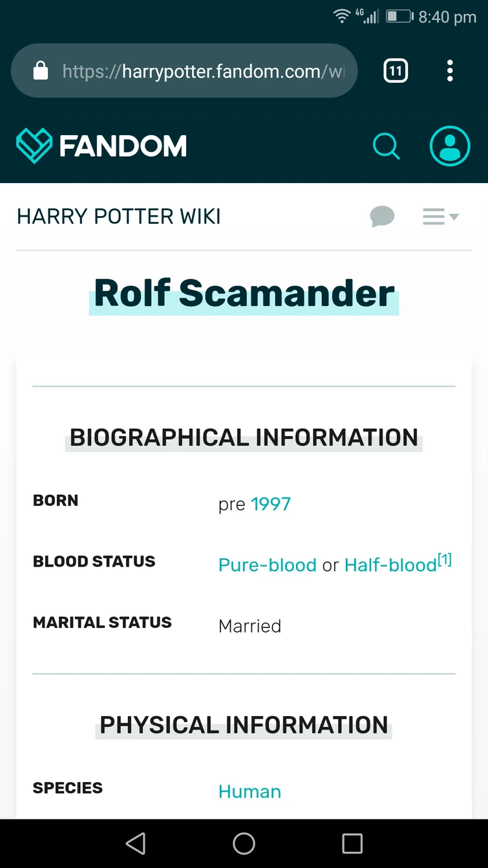Select the address bar URL
488x868 pixels.
(194, 71)
